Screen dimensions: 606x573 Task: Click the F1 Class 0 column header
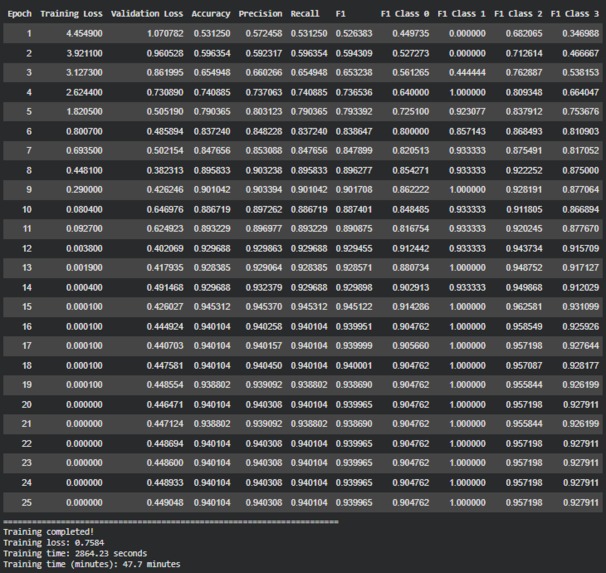tap(405, 14)
